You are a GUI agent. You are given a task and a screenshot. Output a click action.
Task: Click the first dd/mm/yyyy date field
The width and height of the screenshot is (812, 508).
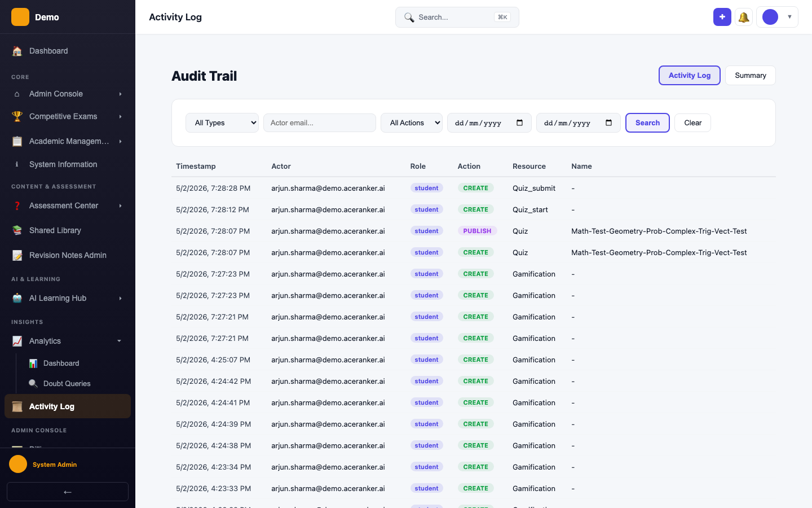pos(489,123)
